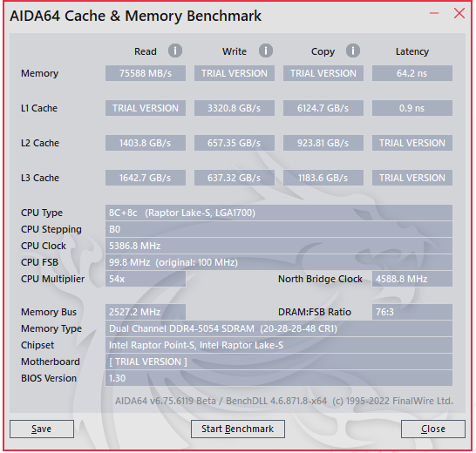Image resolution: width=476 pixels, height=453 pixels.
Task: Click the Memory Bus value 2527.2 MHz
Action: pyautogui.click(x=146, y=312)
